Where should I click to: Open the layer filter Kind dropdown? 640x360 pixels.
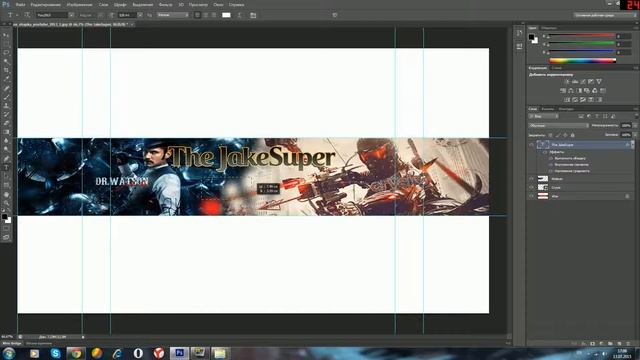coord(544,117)
